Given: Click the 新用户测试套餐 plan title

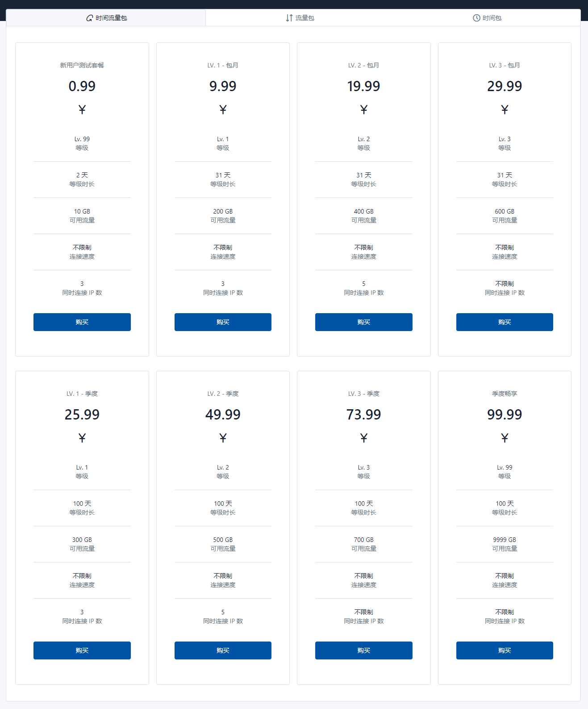Looking at the screenshot, I should (x=82, y=65).
